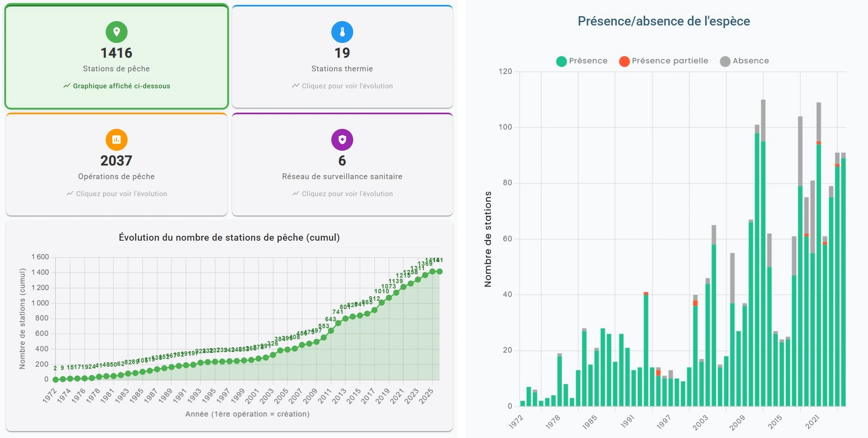868x438 pixels.
Task: Open the Réseau de surveillance sanitaire card
Action: [x=342, y=164]
